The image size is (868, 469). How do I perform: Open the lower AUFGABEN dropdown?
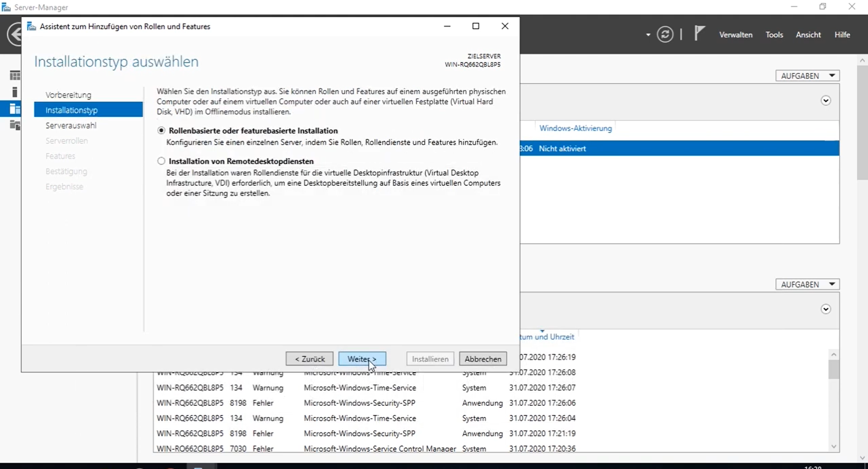[x=807, y=284]
